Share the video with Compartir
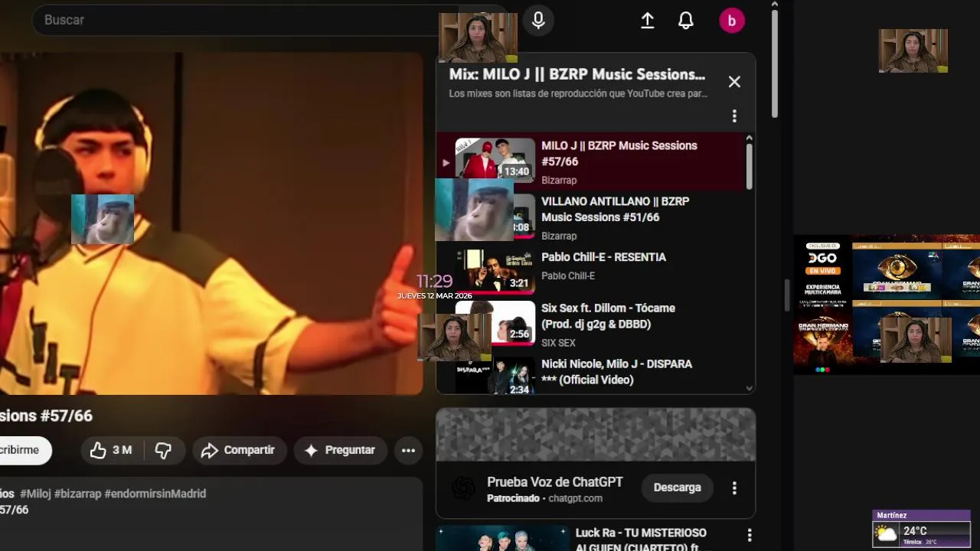The width and height of the screenshot is (980, 551). [238, 451]
